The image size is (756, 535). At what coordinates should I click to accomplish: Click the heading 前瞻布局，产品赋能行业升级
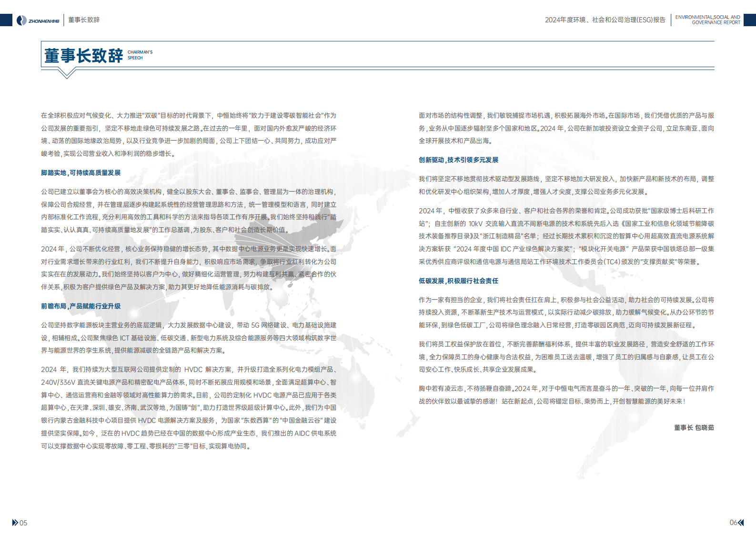tap(81, 306)
